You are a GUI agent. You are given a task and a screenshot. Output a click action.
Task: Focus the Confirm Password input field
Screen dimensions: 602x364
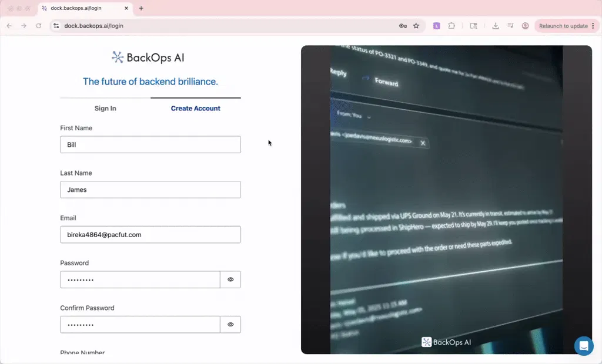(x=140, y=325)
